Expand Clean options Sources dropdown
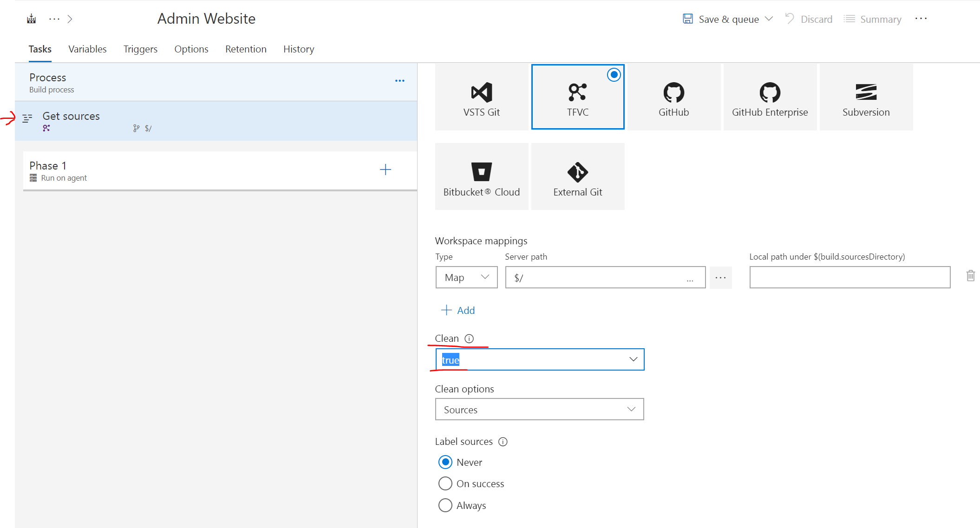 point(539,409)
